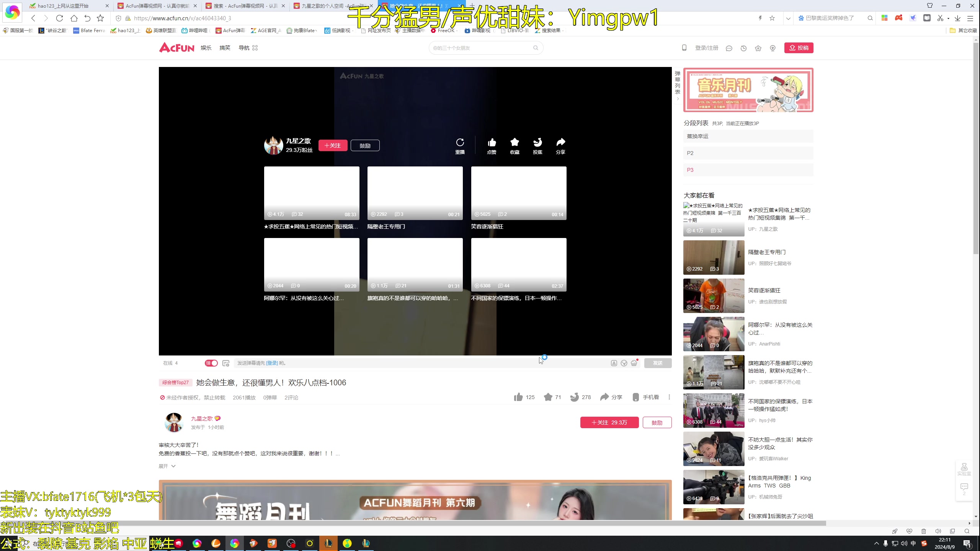Click overlay 鼓励 reward button
Image resolution: width=980 pixels, height=551 pixels.
(x=365, y=145)
